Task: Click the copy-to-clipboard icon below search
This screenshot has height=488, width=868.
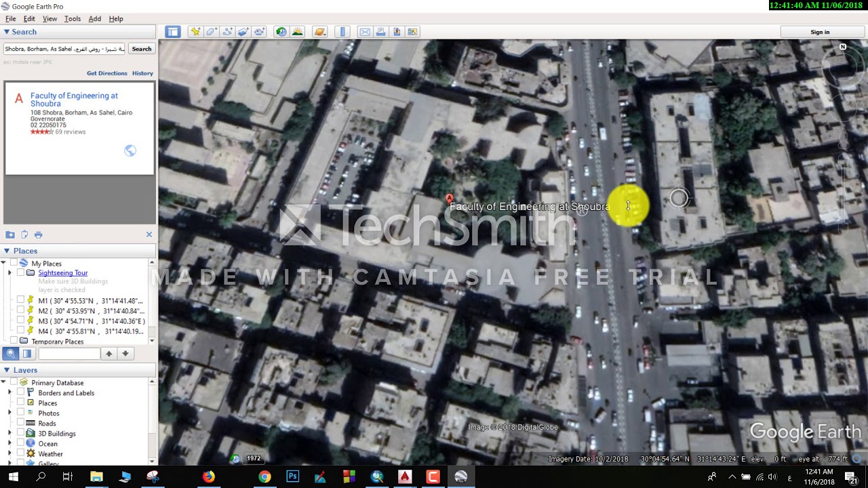Action: tap(24, 235)
